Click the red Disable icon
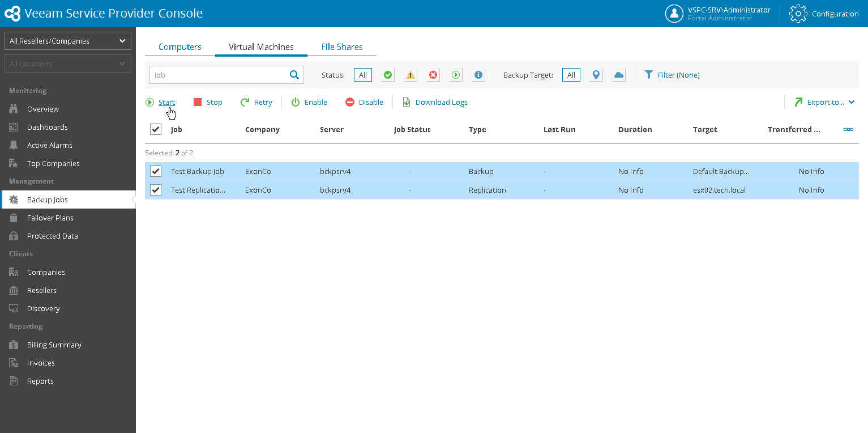The height and width of the screenshot is (433, 868). (x=350, y=102)
